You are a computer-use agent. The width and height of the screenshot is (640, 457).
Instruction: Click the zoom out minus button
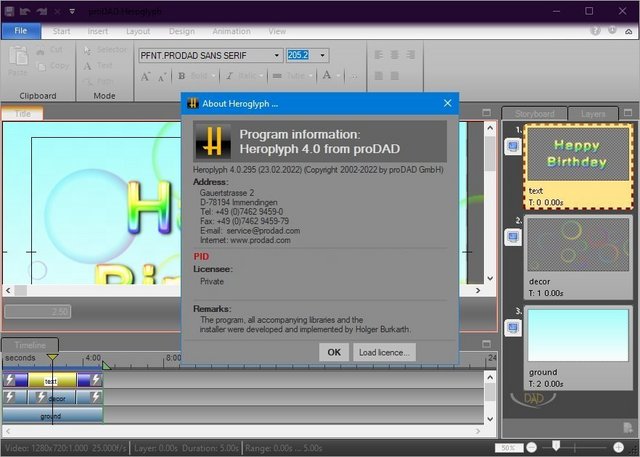[532, 447]
